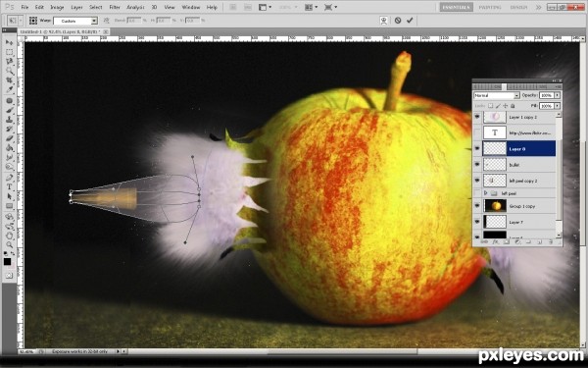Viewport: 588px width, 368px height.
Task: Hide the Layer 7 layer
Action: (x=477, y=222)
